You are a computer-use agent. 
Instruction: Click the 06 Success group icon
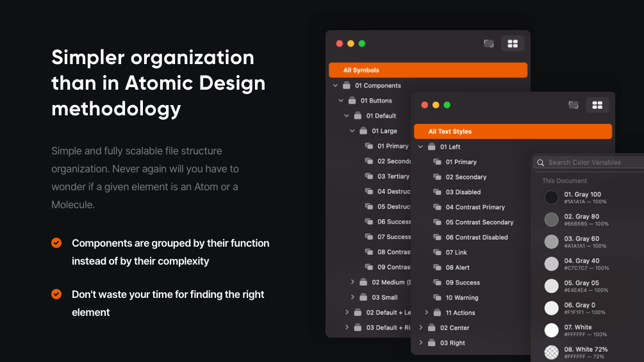(369, 222)
